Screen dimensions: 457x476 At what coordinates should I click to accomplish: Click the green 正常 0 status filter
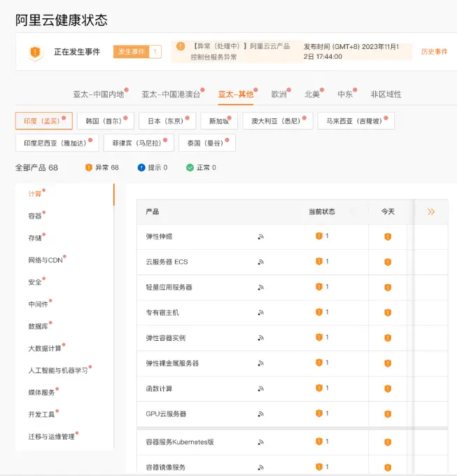pos(201,167)
